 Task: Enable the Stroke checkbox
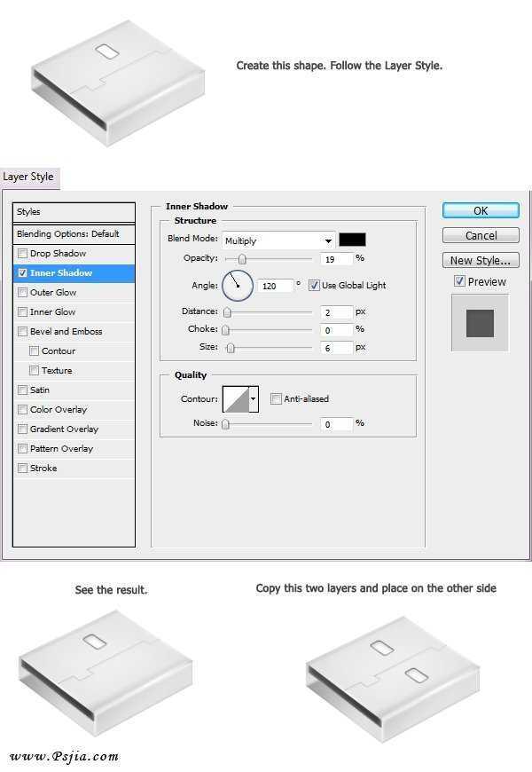click(22, 469)
